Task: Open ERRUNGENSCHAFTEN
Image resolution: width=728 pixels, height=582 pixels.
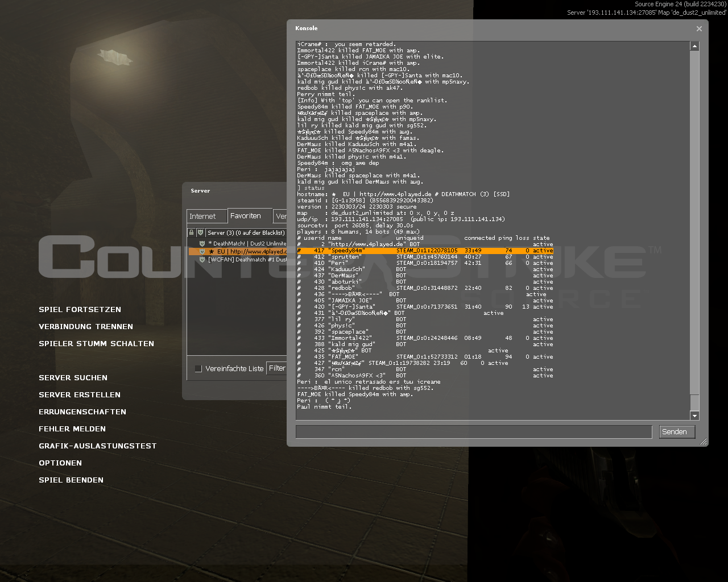Action: click(x=82, y=412)
